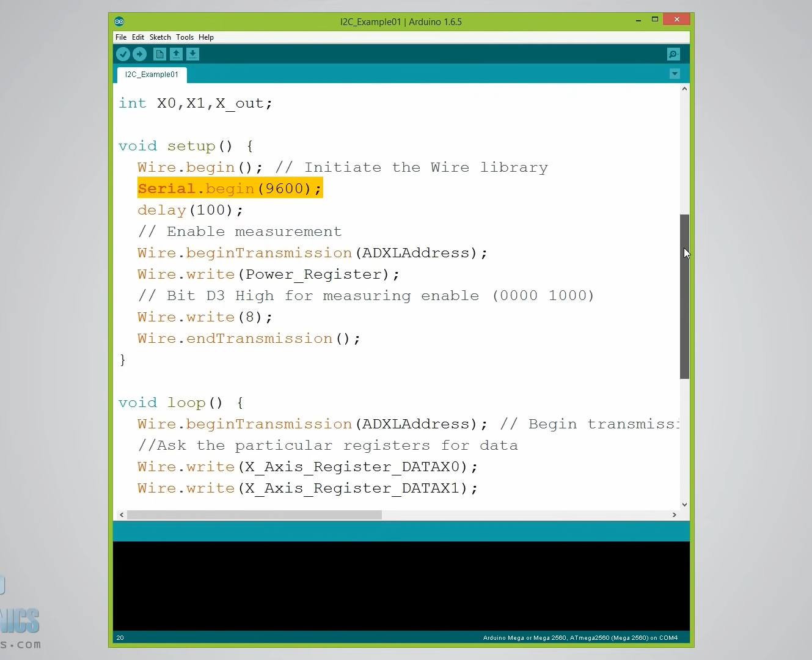Open a sketch with up-arrow icon

click(x=176, y=54)
